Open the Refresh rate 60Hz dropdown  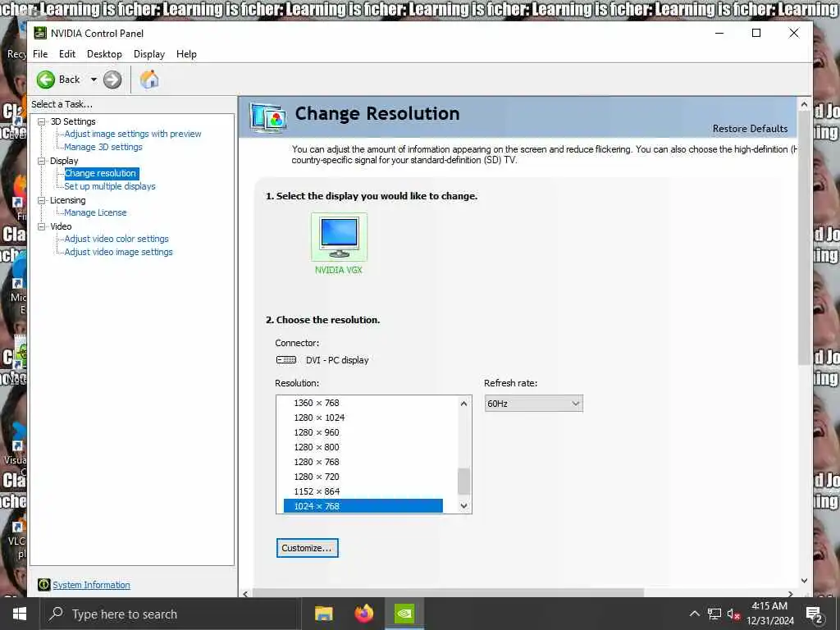coord(533,404)
